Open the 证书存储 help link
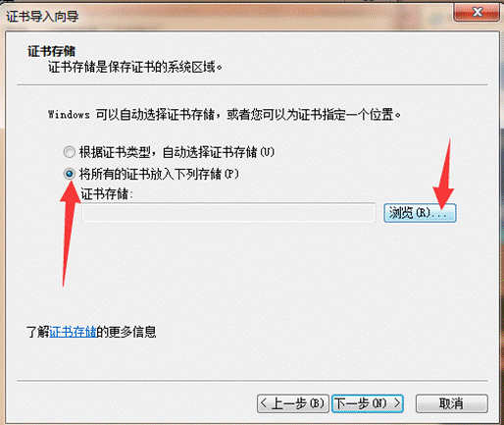 [73, 332]
